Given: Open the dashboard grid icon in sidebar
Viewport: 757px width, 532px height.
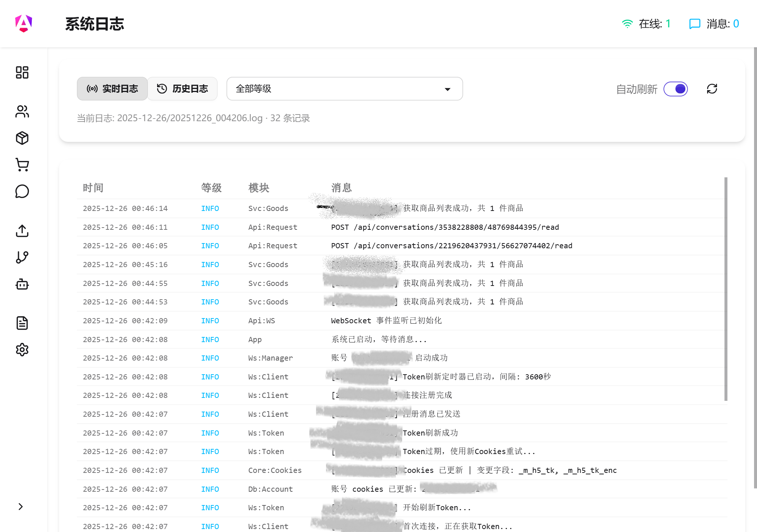Looking at the screenshot, I should (x=22, y=72).
